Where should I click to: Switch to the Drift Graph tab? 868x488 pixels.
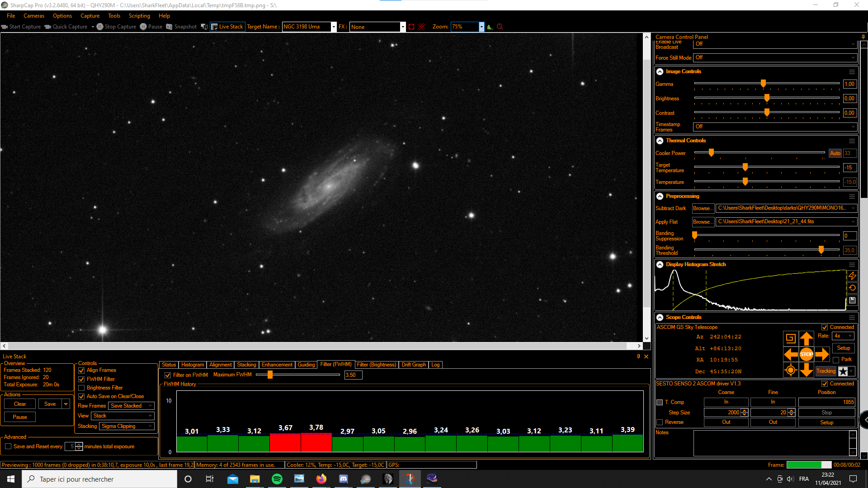[413, 365]
